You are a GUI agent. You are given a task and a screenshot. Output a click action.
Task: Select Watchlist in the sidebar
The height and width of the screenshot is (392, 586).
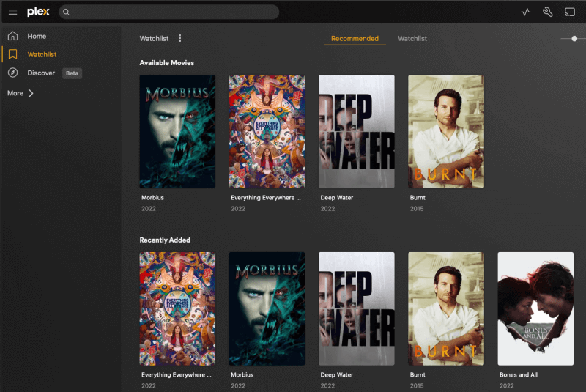point(42,54)
